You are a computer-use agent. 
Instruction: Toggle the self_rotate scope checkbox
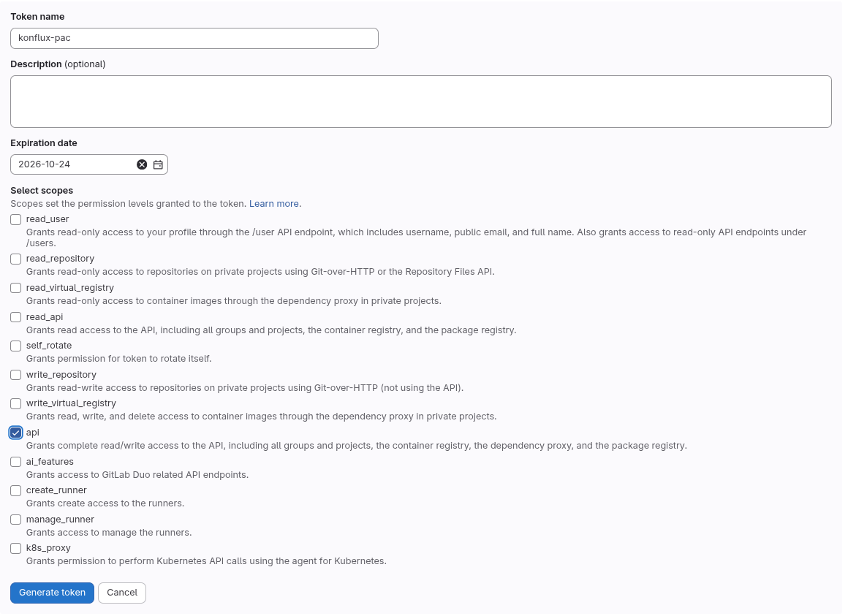(15, 346)
